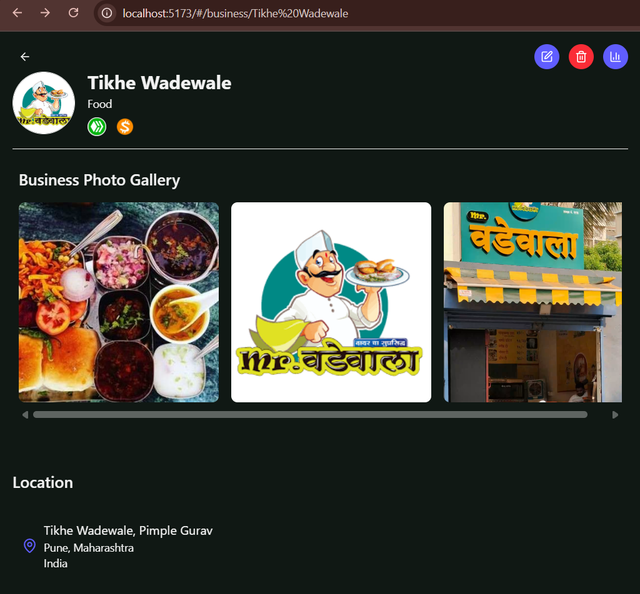This screenshot has width=640, height=594.
Task: Click the edit business pencil button
Action: (x=547, y=57)
